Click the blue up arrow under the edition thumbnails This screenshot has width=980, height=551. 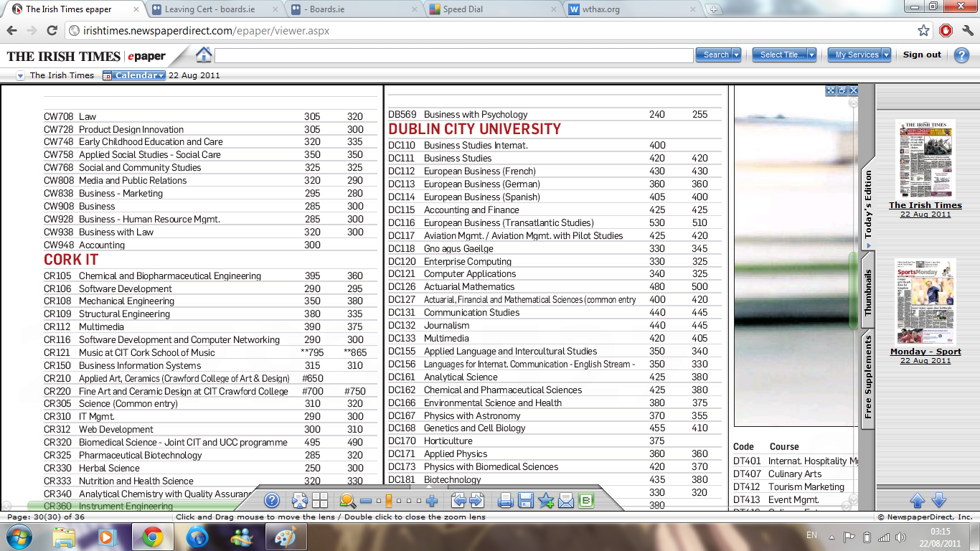pyautogui.click(x=918, y=500)
